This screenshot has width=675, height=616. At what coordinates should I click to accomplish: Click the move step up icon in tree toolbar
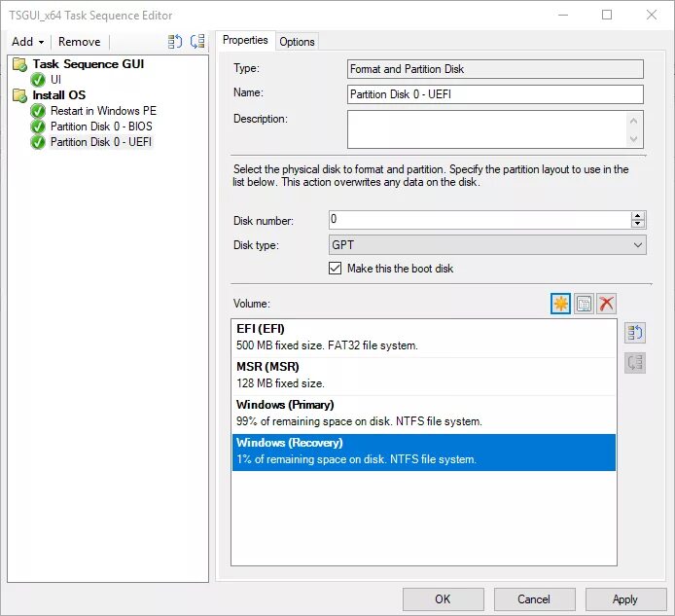[175, 42]
